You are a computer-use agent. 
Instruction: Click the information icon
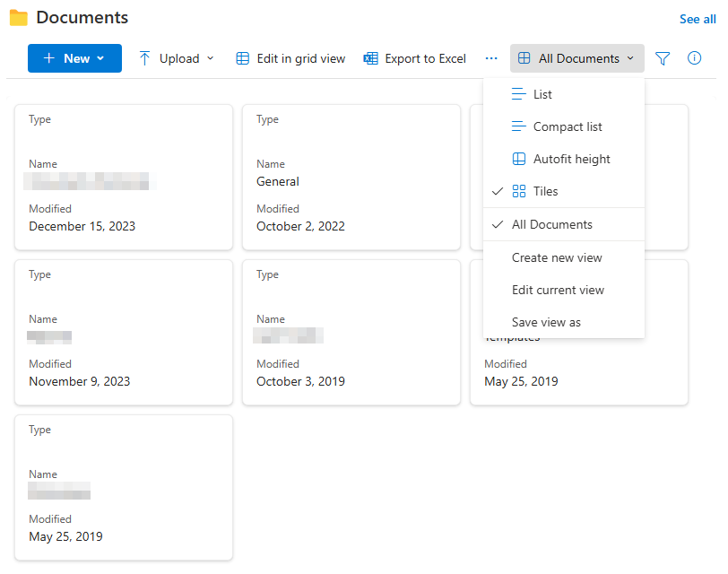694,57
